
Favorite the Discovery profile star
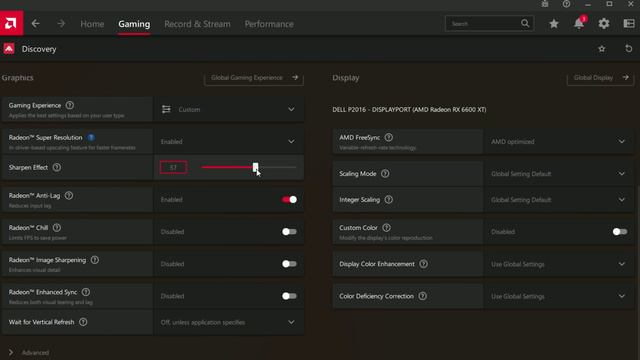(x=602, y=49)
